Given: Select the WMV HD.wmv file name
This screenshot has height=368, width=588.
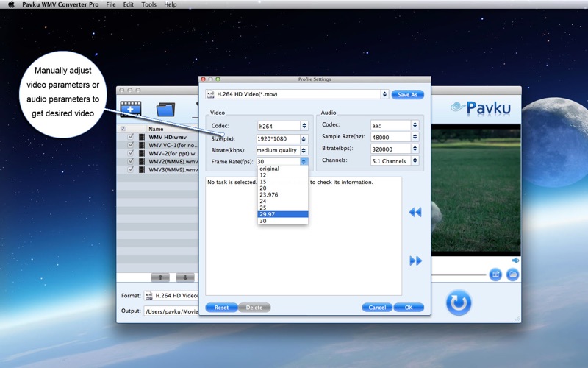Looking at the screenshot, I should point(168,137).
